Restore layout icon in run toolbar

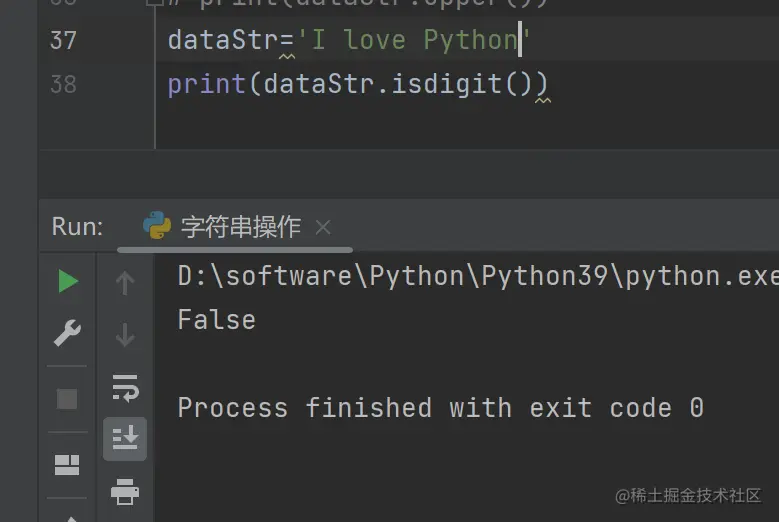point(67,465)
